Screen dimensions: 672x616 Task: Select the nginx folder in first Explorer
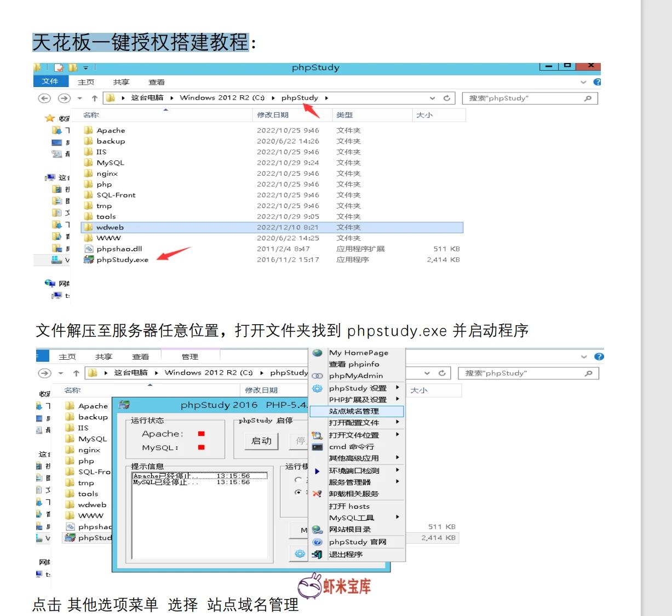tap(107, 174)
